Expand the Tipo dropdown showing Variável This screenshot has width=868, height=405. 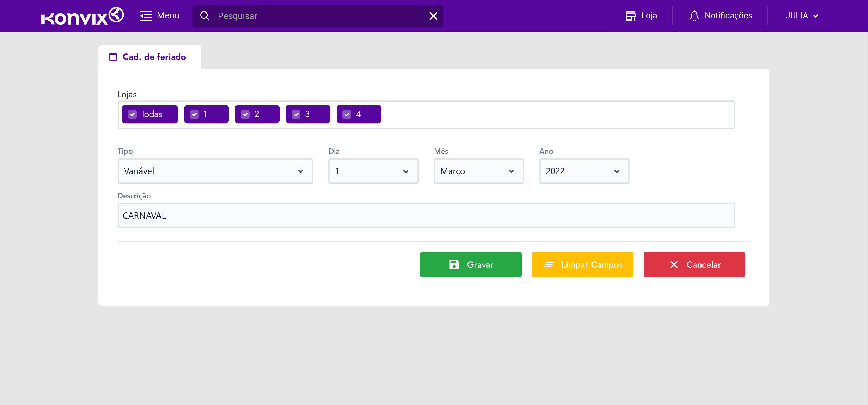point(215,171)
